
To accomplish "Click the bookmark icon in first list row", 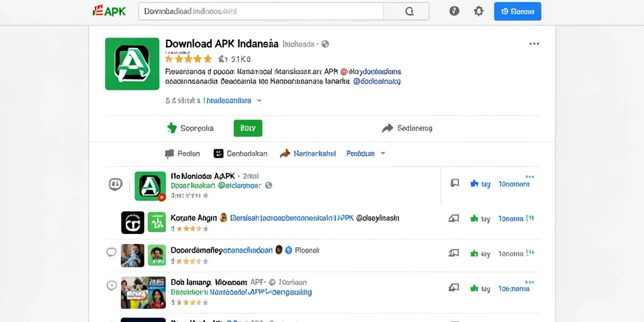I will 455,183.
